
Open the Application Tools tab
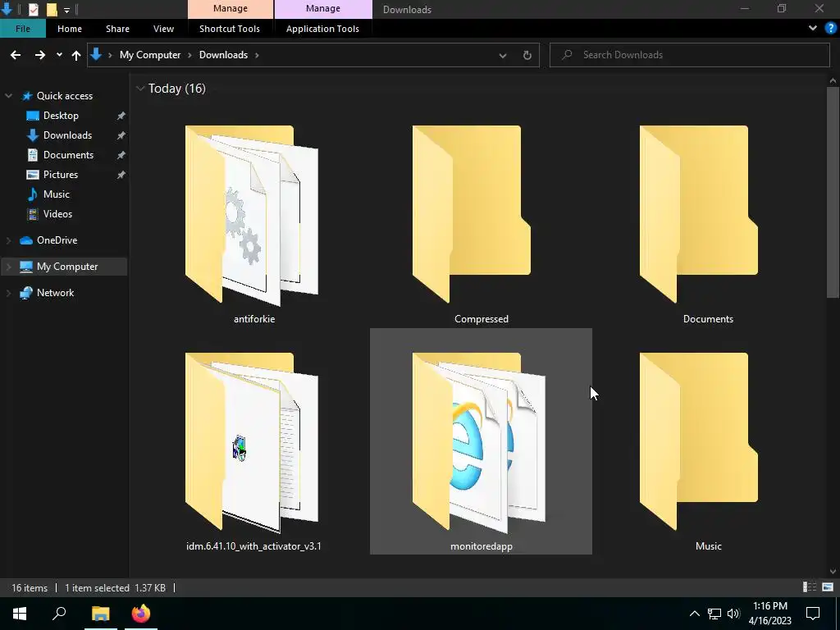click(x=322, y=29)
